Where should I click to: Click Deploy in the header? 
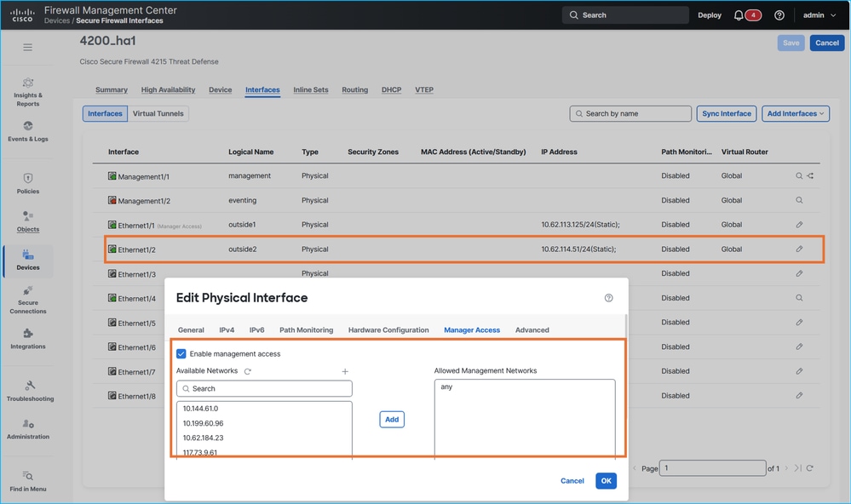(x=710, y=15)
